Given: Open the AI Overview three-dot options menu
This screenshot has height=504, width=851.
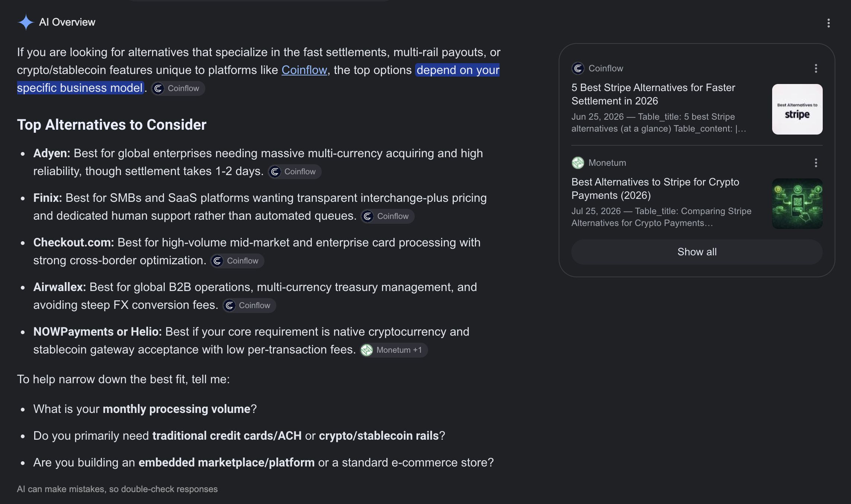Looking at the screenshot, I should click(828, 23).
